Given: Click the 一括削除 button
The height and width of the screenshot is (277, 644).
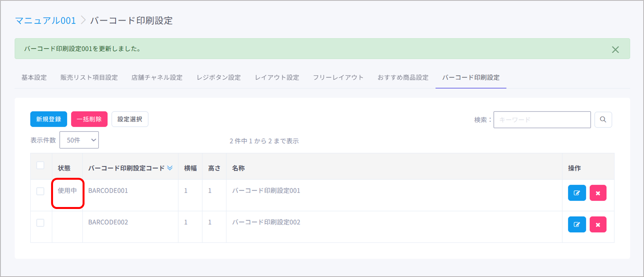Looking at the screenshot, I should pos(89,119).
